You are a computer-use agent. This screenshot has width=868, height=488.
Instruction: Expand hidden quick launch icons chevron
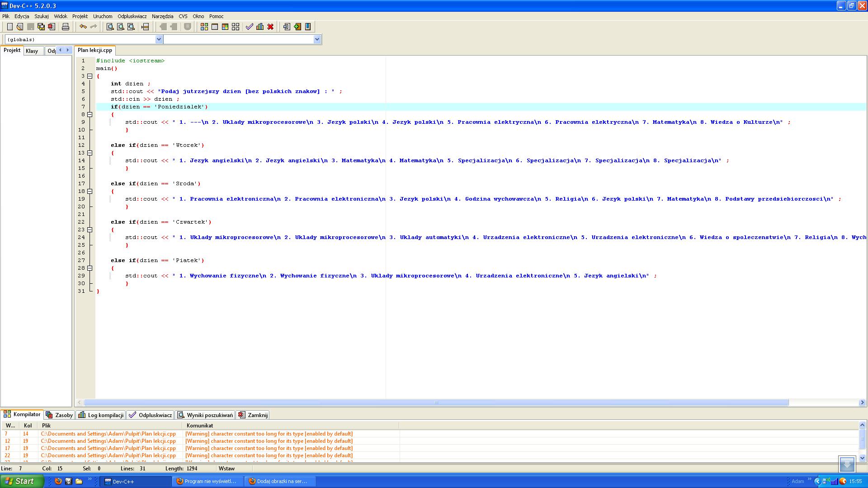pyautogui.click(x=90, y=479)
